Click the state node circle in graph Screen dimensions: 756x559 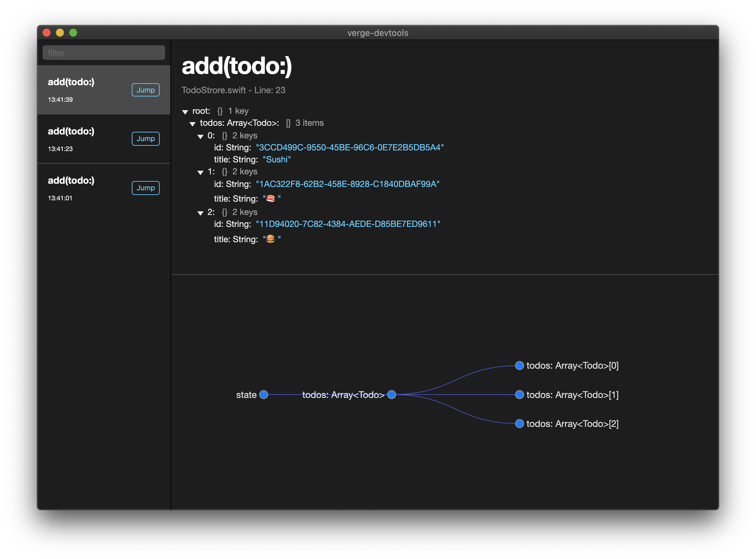(264, 395)
